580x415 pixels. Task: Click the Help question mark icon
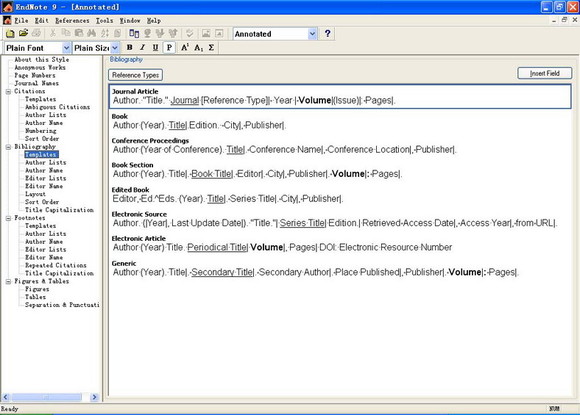click(327, 34)
